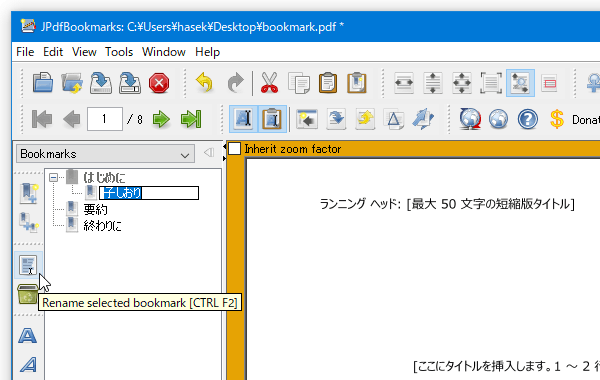
Task: Click the open linked/recent file icon
Action: tap(72, 83)
